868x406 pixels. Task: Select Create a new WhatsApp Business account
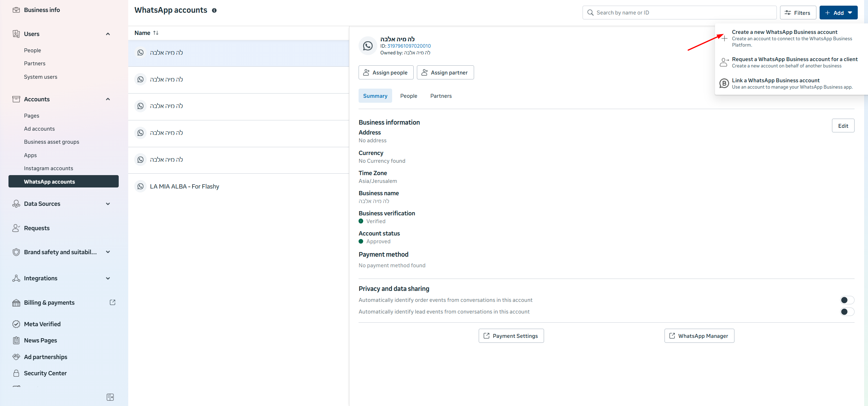pyautogui.click(x=784, y=32)
